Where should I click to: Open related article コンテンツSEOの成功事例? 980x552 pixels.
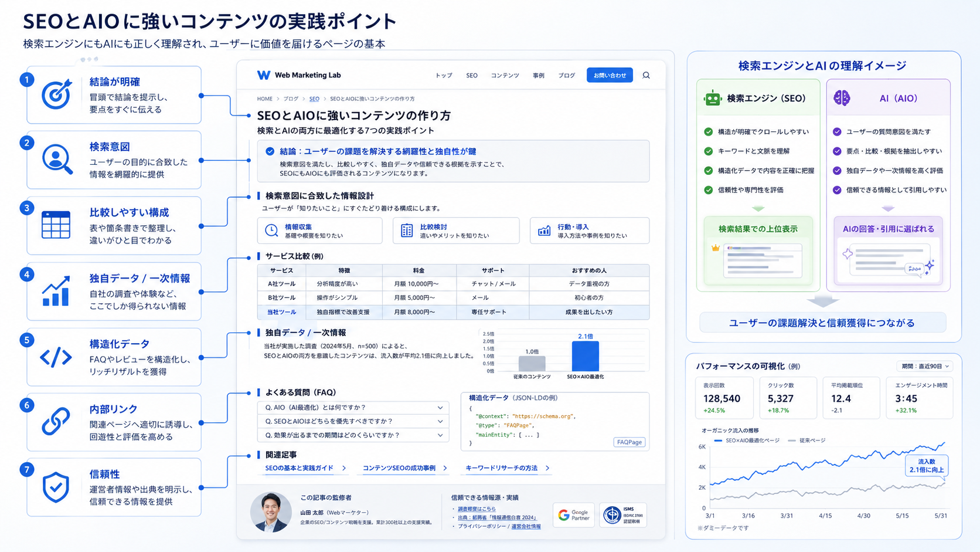[x=399, y=468]
